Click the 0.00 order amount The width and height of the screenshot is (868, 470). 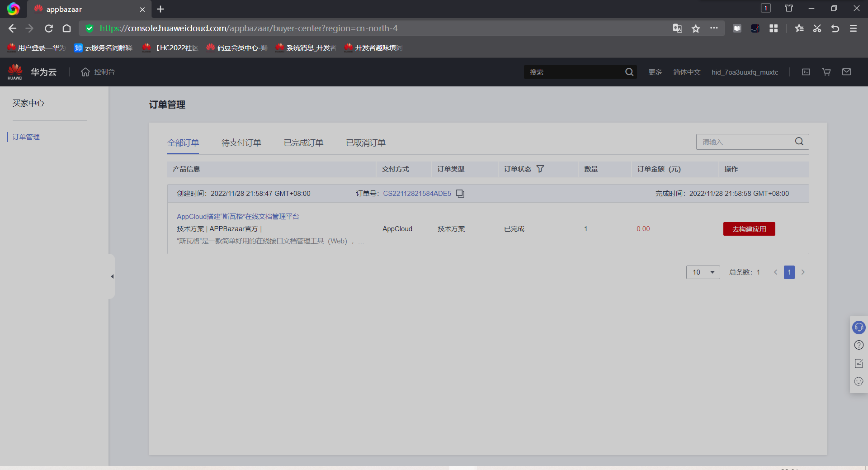click(x=643, y=229)
